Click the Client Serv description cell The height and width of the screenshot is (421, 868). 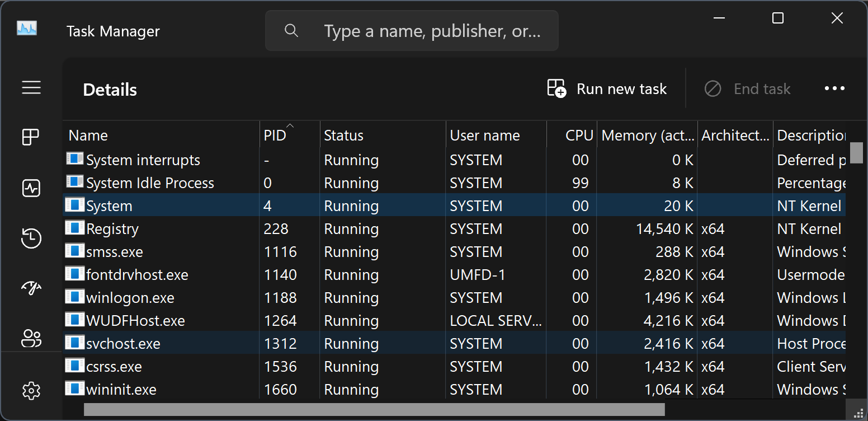(x=811, y=367)
